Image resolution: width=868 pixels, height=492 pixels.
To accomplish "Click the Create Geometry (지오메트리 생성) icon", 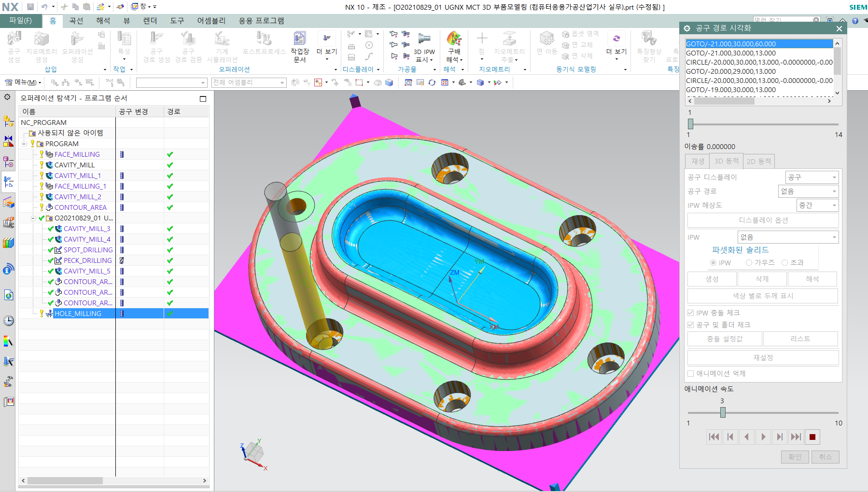I will (x=41, y=39).
